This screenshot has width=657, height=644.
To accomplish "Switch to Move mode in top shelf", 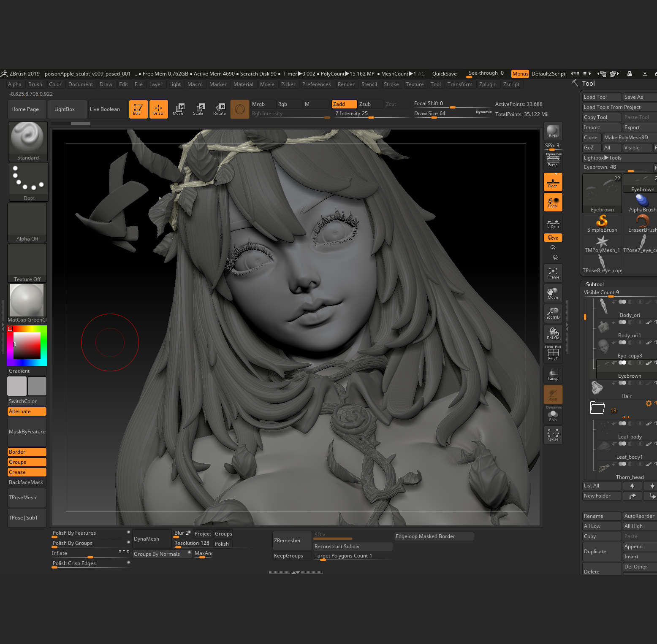I will 178,109.
